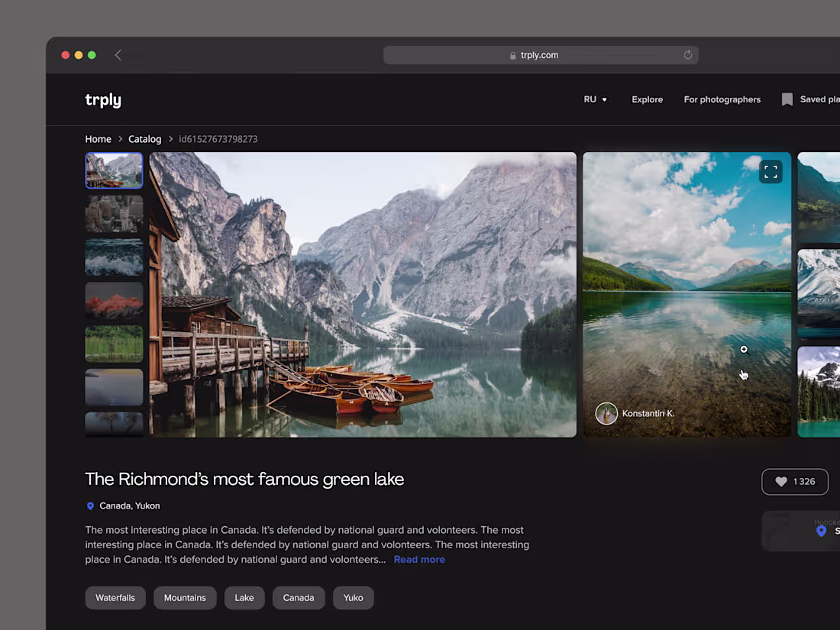
Task: Expand the truncated description via Read more
Action: tap(419, 559)
